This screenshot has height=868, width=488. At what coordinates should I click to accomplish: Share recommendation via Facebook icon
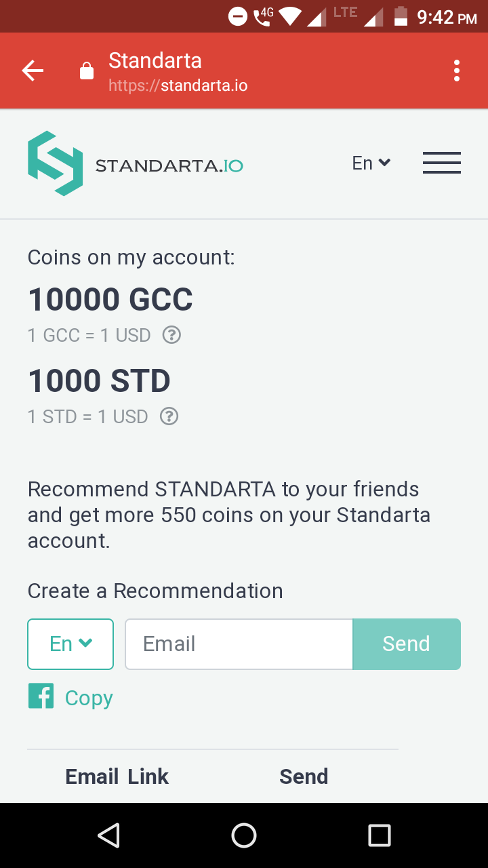[x=41, y=696]
